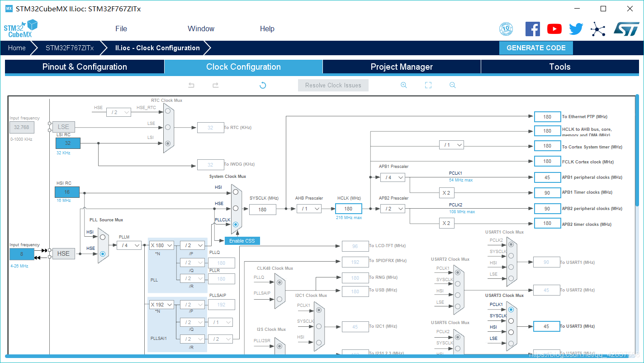644x363 pixels.
Task: Click the HSI RC value box 16
Action: click(x=67, y=192)
